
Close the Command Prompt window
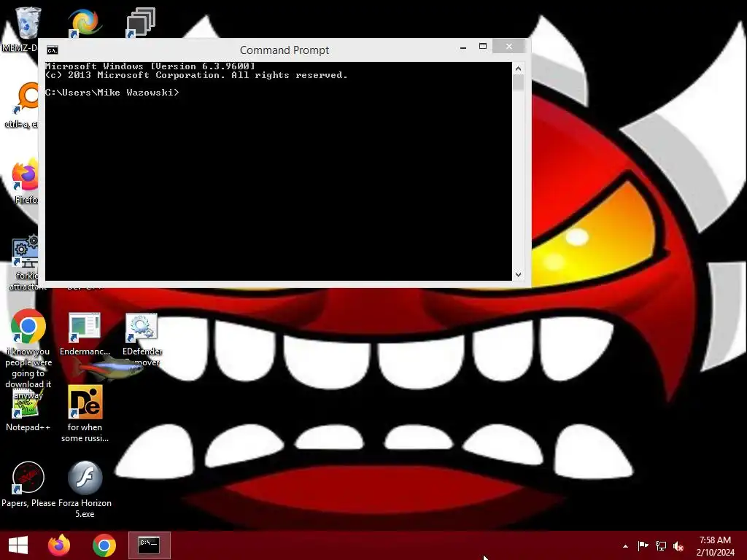tap(509, 46)
